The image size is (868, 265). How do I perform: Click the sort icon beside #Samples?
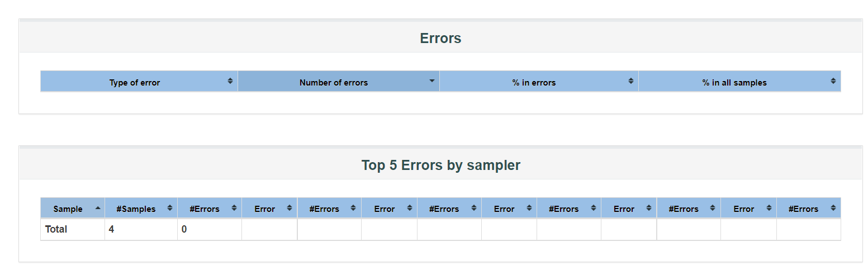coord(169,208)
